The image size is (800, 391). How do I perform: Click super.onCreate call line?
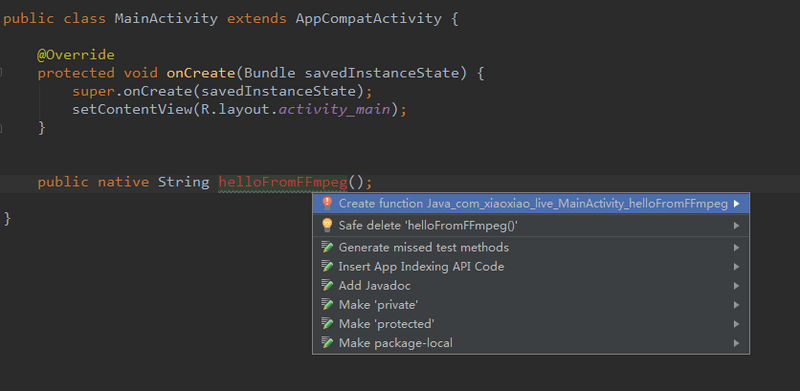(x=222, y=92)
